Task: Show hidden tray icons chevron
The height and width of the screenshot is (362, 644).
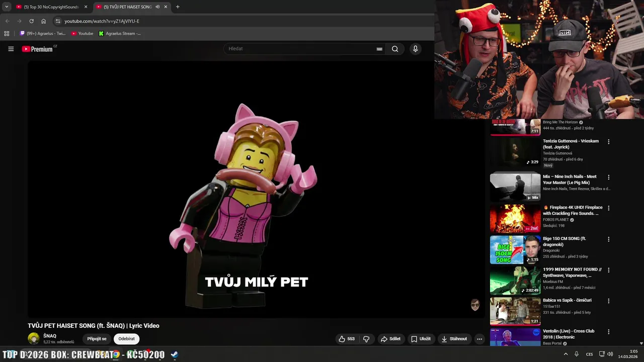Action: coord(566,354)
